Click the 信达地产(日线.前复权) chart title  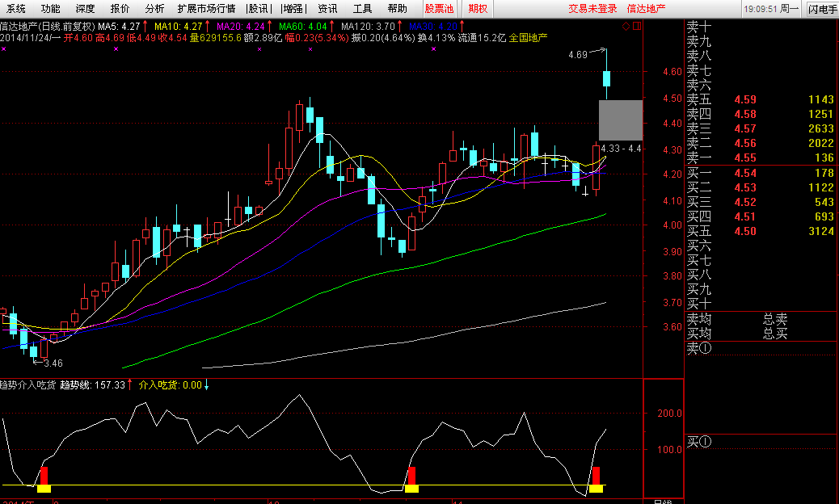click(48, 26)
